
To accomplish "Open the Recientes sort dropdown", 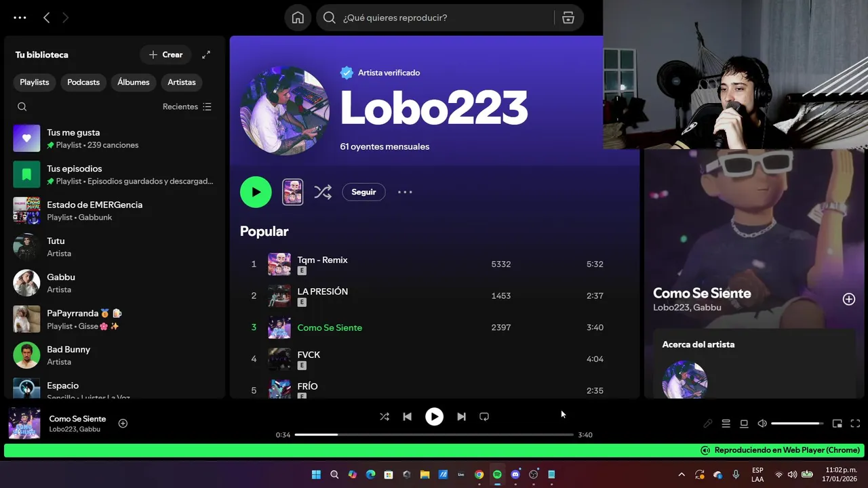I will (x=187, y=106).
